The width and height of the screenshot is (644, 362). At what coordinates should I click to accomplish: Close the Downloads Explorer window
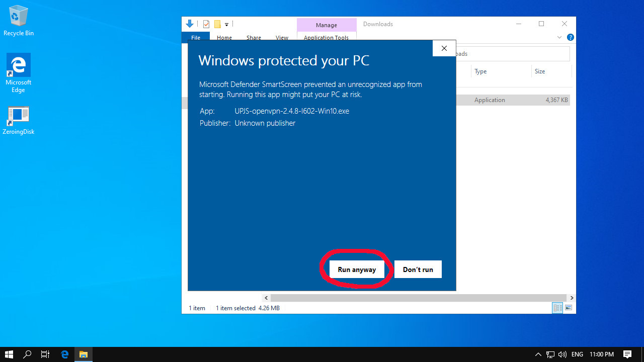tap(565, 24)
